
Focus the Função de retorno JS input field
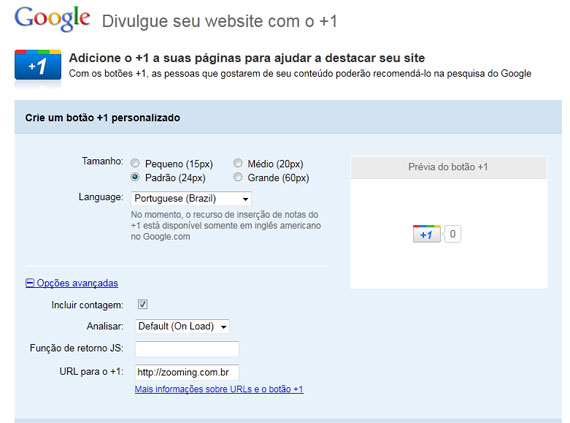tap(187, 349)
